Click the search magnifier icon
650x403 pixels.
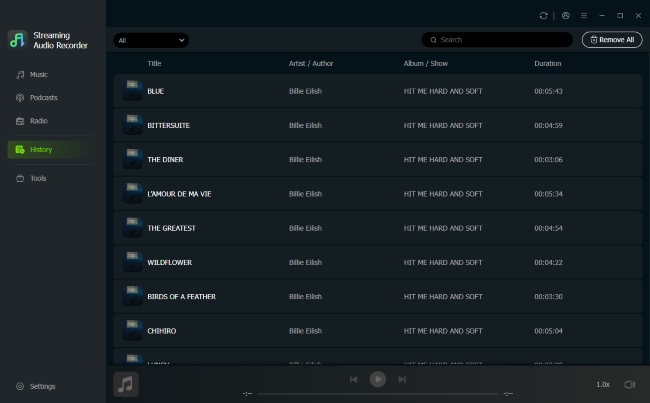click(433, 40)
